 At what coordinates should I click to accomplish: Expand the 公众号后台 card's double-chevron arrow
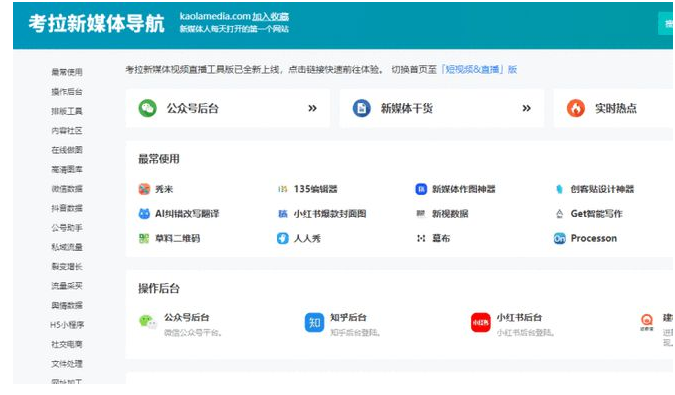tap(313, 108)
